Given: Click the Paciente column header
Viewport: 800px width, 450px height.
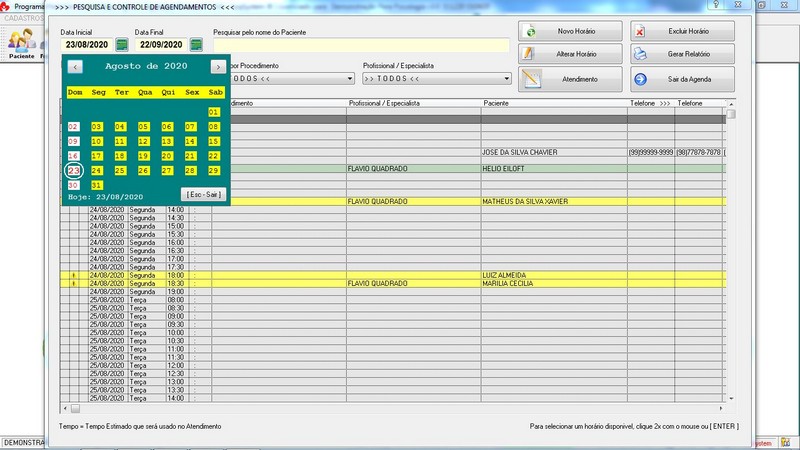Looking at the screenshot, I should [554, 103].
